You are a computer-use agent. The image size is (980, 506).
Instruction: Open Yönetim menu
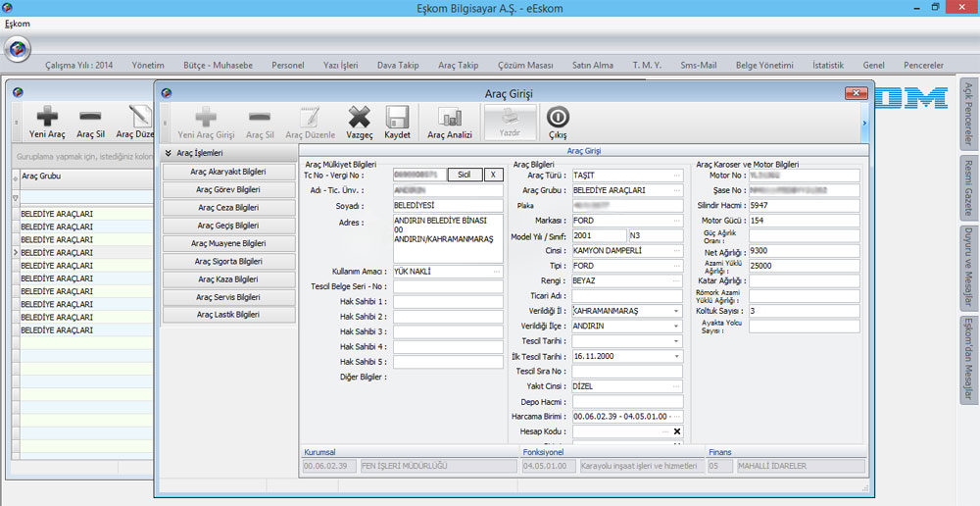pyautogui.click(x=148, y=65)
